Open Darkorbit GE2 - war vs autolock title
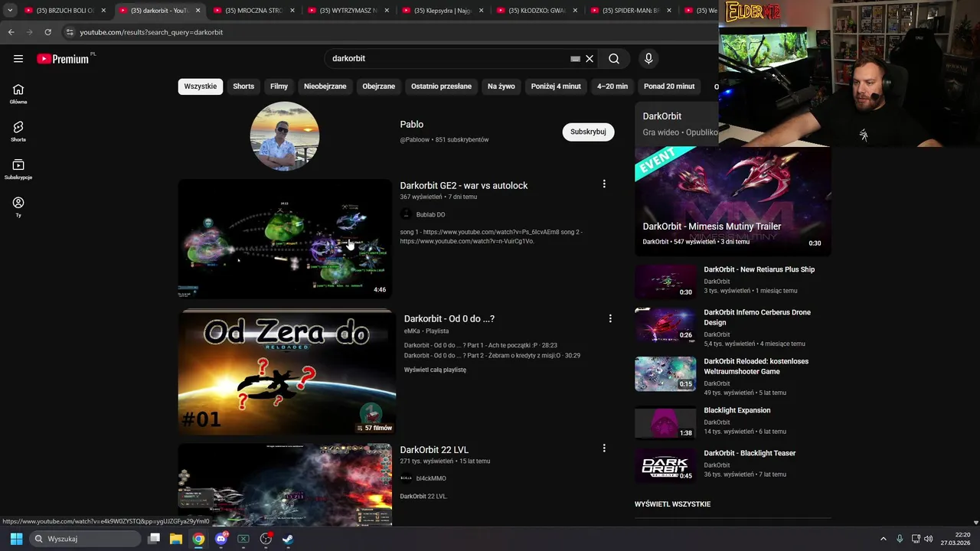Viewport: 980px width, 551px height. coord(464,185)
